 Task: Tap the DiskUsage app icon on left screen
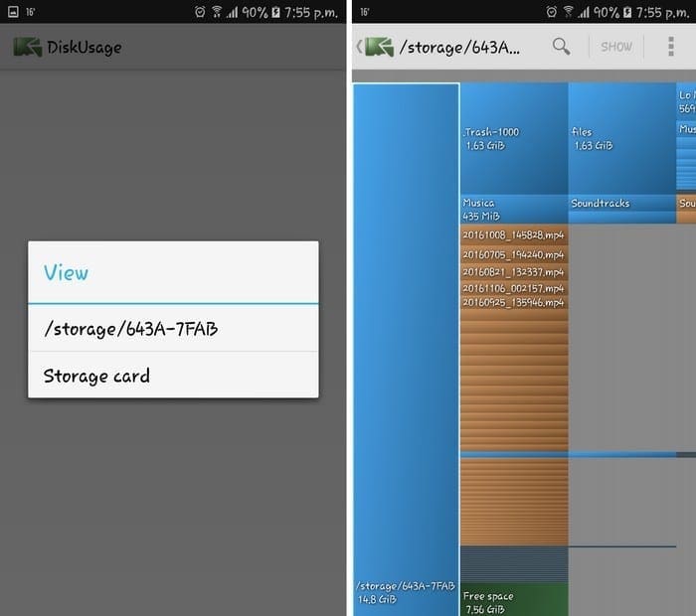(27, 47)
